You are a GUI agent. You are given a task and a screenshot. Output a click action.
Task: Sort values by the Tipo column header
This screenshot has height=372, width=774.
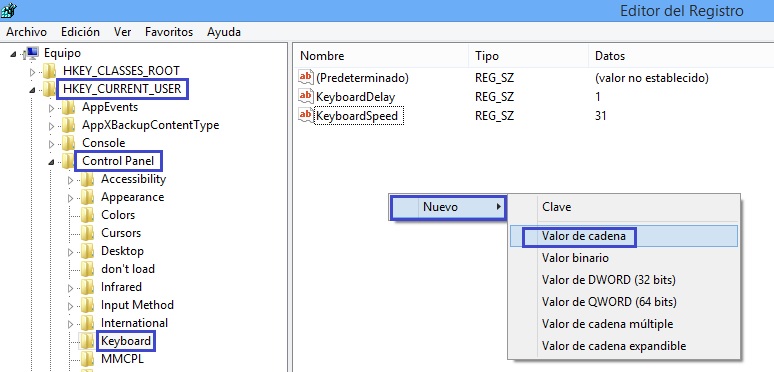coord(529,56)
